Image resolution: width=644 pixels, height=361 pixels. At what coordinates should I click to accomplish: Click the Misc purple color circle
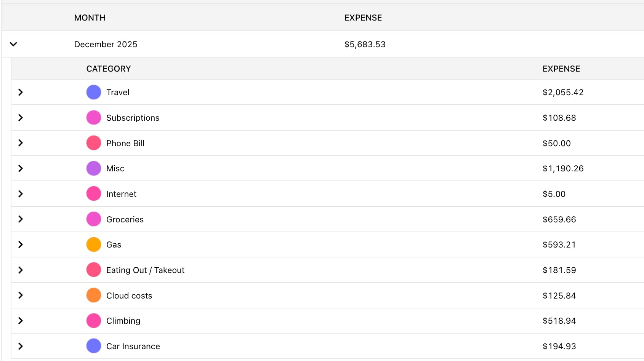click(94, 168)
